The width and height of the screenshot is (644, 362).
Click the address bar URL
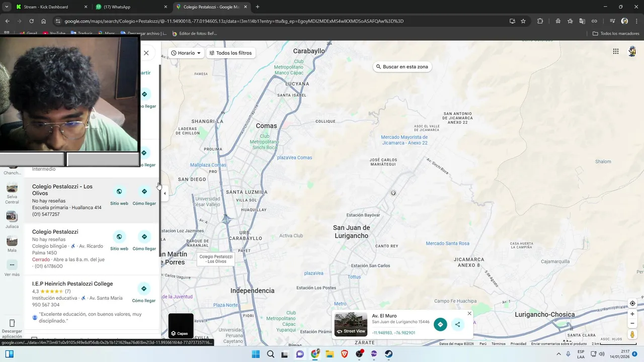(x=234, y=21)
